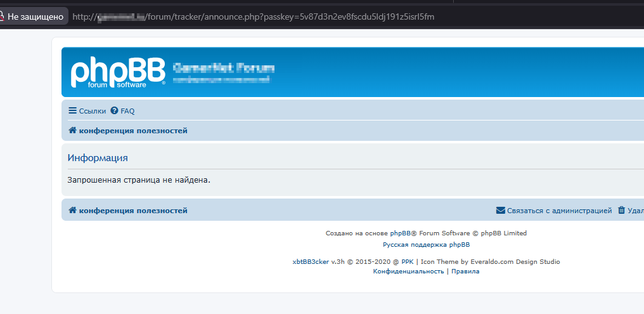Click the PPK link in footer
The image size is (644, 314).
click(x=407, y=261)
